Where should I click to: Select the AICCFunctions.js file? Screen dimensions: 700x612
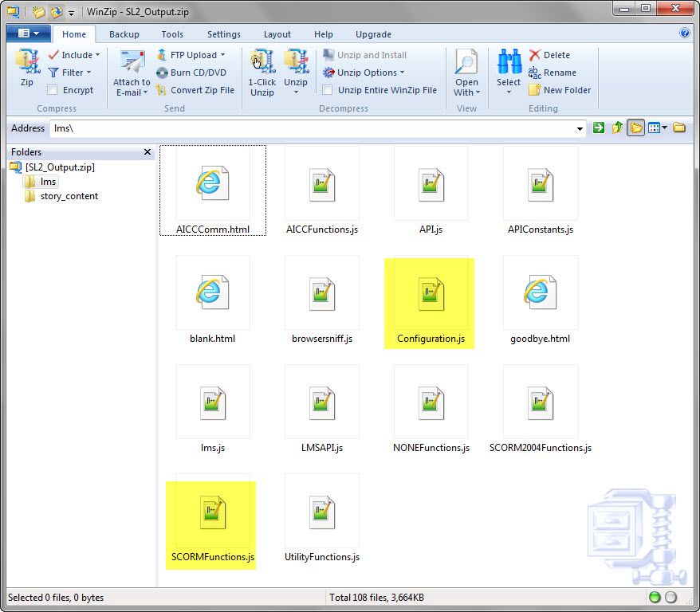[x=322, y=190]
